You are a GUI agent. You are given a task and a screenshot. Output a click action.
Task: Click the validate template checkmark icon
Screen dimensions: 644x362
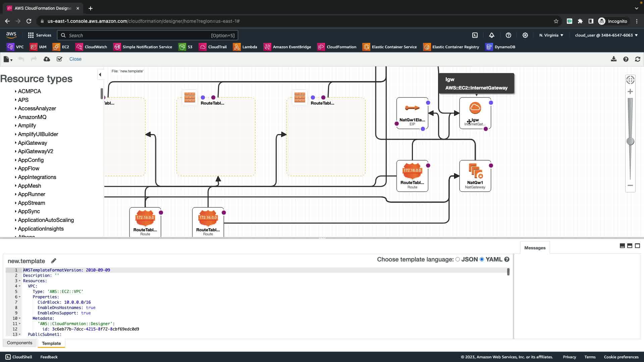coord(59,59)
